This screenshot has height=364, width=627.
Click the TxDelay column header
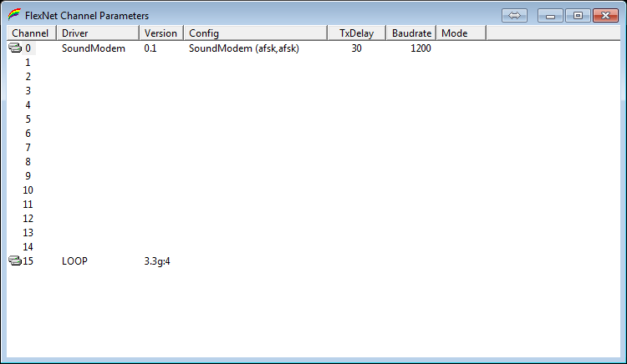pyautogui.click(x=357, y=33)
